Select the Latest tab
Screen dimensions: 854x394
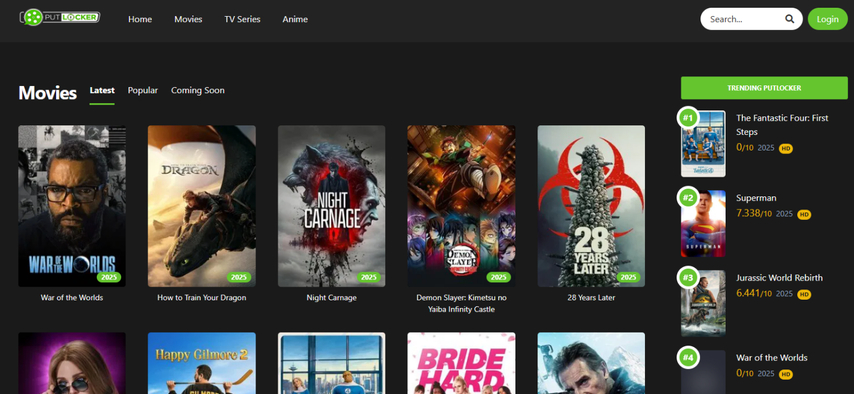coord(102,90)
